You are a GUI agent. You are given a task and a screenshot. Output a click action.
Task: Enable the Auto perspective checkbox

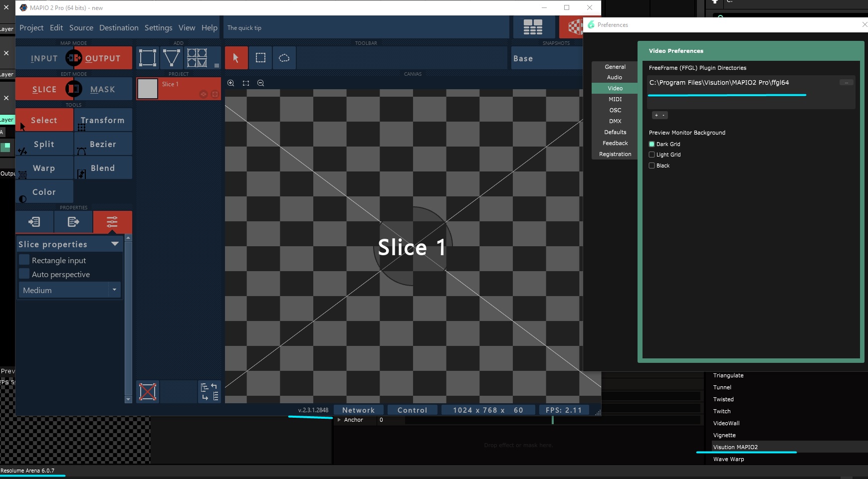(24, 274)
